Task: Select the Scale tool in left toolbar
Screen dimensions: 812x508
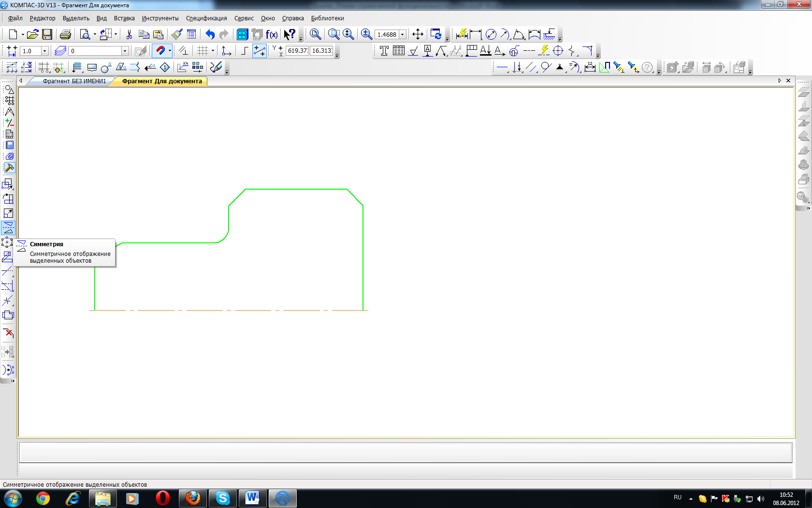Action: [8, 213]
